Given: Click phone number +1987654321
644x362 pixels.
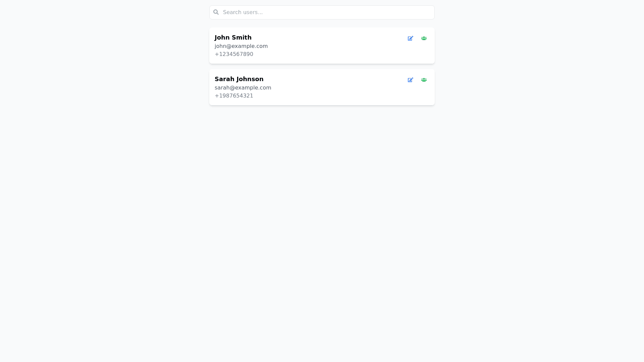Looking at the screenshot, I should [x=234, y=96].
